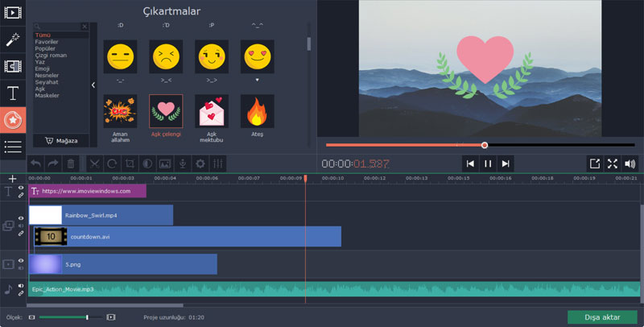This screenshot has width=644, height=327.
Task: Select the heart-eyes emoji sticker
Action: [x=257, y=56]
